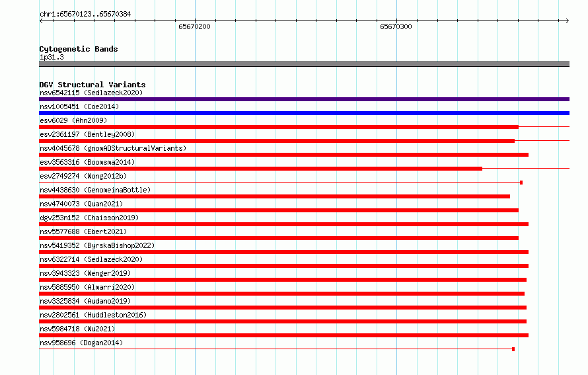Screen dimensions: 588x375
Task: Select the red nsv5577688 variant bar
Action: (x=279, y=238)
